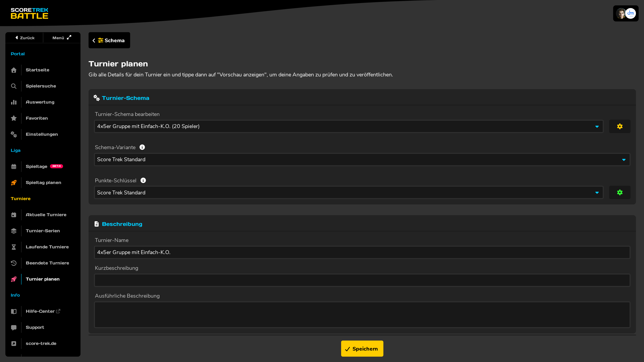
Task: Expand the sidebar via Menü button
Action: [x=62, y=38]
